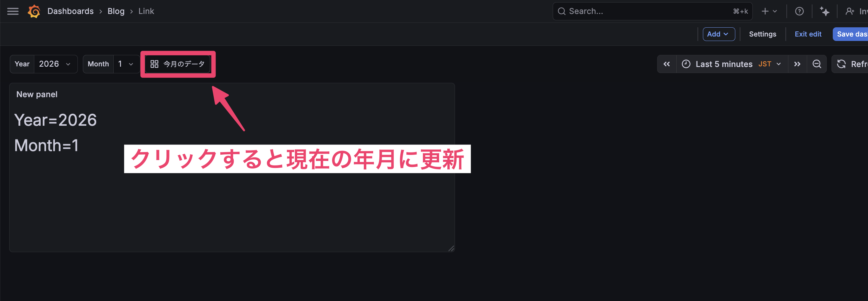Open the help question mark icon
The height and width of the screenshot is (301, 868).
pyautogui.click(x=799, y=11)
